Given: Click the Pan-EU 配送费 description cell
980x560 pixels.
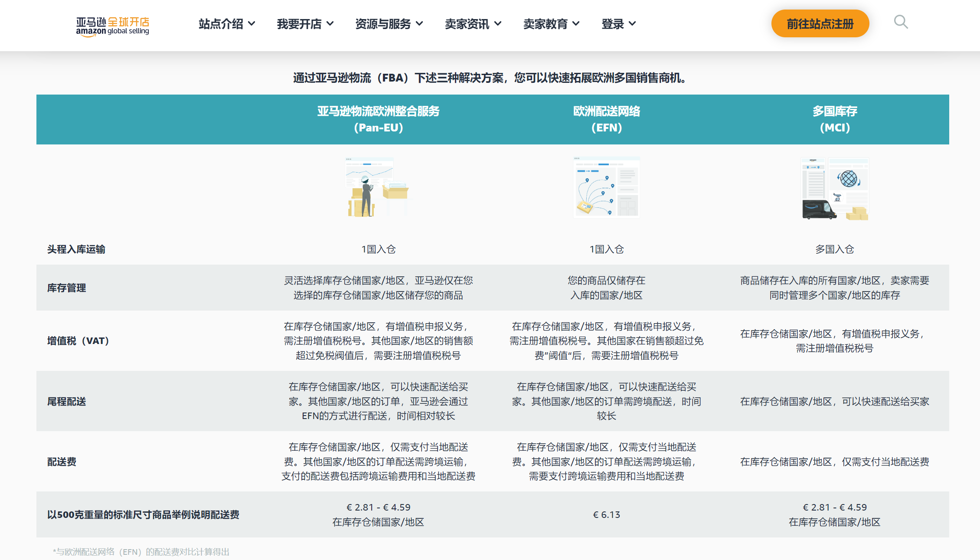Looking at the screenshot, I should 378,462.
